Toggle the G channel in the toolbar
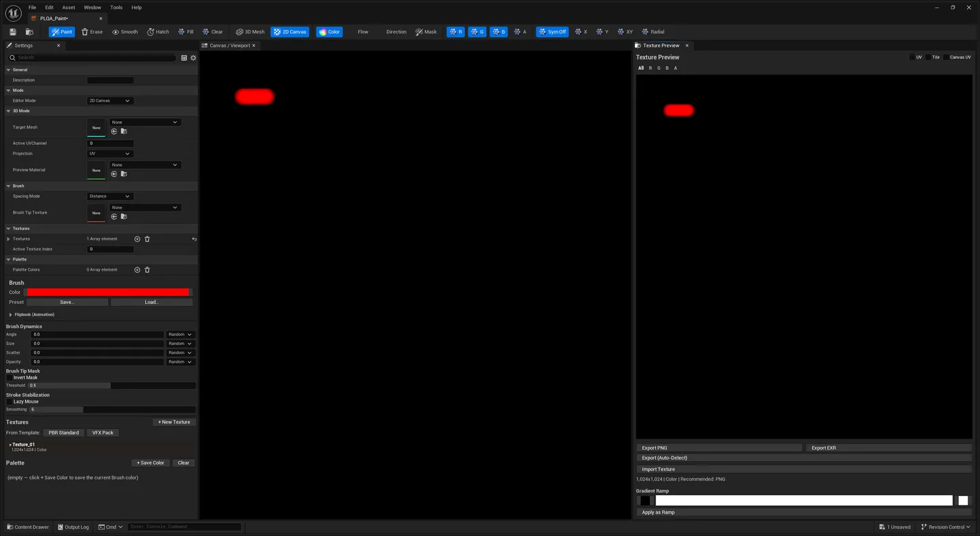980x536 pixels. point(477,32)
